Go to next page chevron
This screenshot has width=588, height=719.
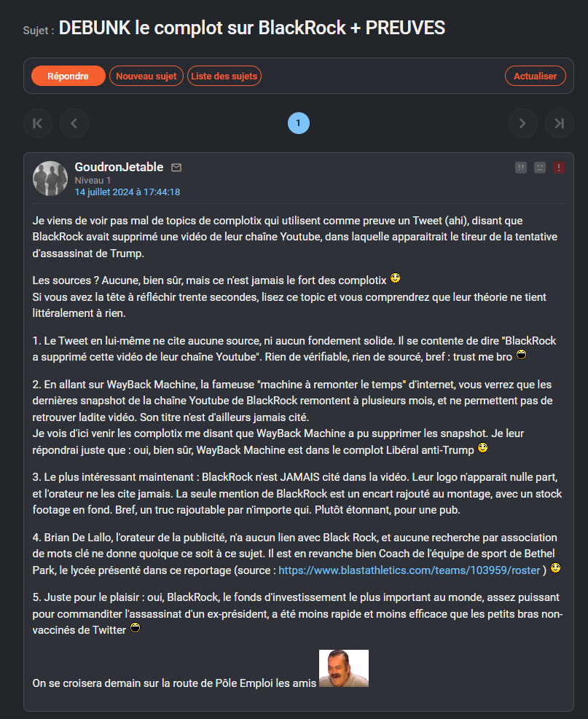point(522,123)
